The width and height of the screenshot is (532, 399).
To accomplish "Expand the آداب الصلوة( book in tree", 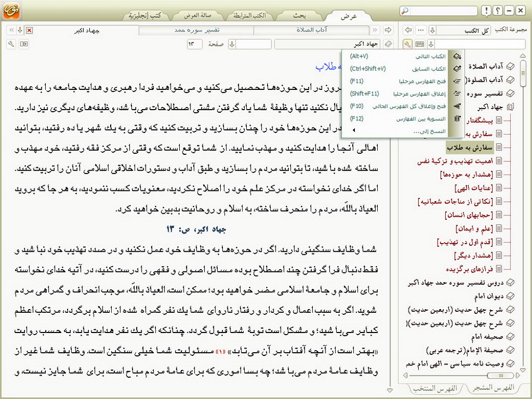I will point(510,80).
